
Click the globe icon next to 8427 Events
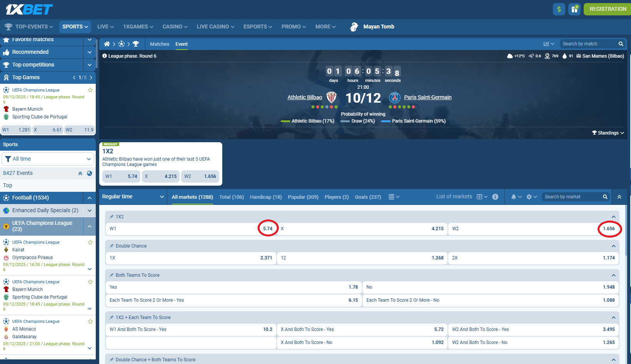(x=90, y=173)
